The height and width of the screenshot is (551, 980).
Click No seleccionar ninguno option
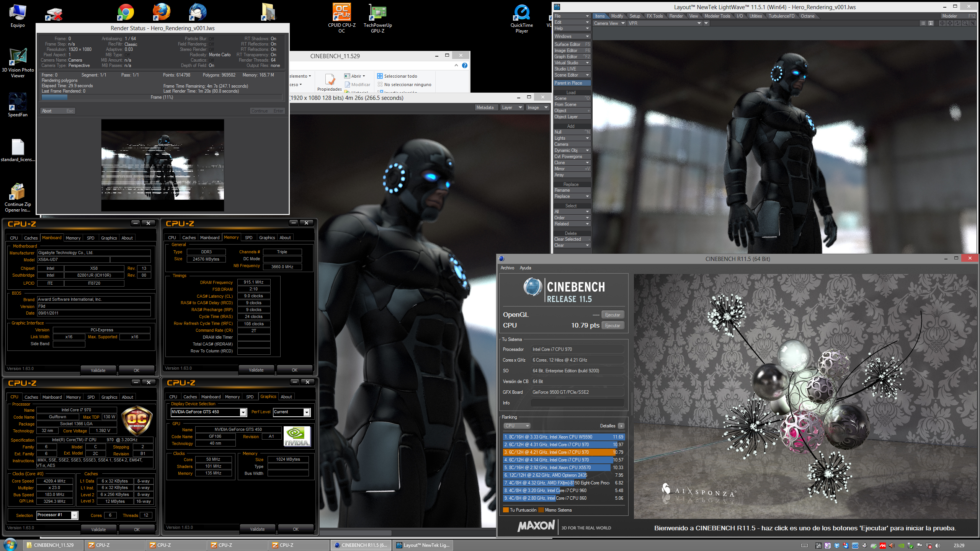pos(405,85)
